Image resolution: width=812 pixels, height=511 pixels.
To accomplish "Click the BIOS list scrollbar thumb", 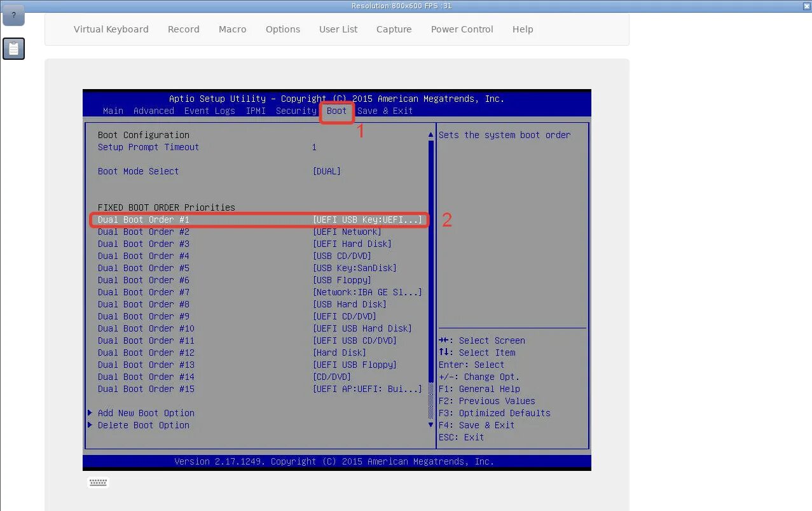I will coord(431,261).
